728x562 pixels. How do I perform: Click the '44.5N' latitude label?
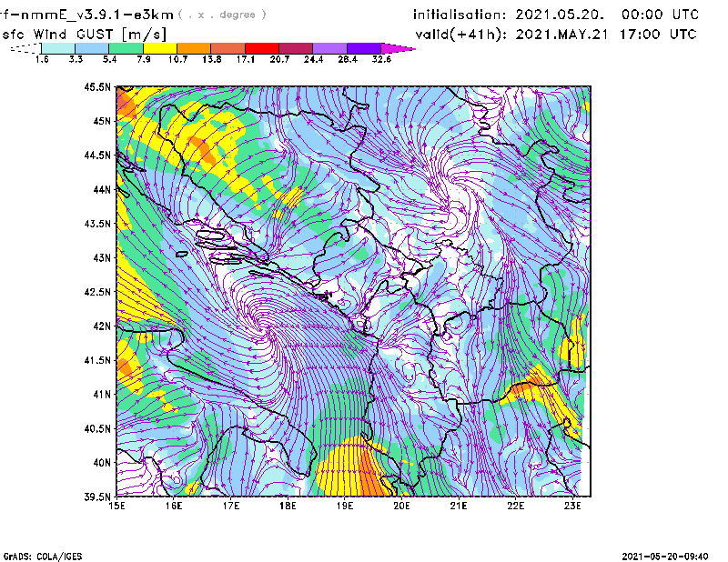tap(97, 155)
